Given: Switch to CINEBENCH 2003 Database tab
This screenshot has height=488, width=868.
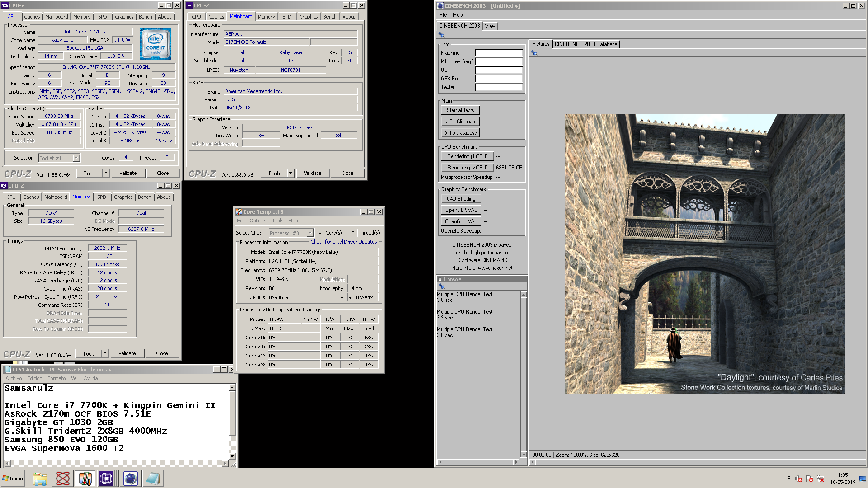Looking at the screenshot, I should (x=586, y=44).
